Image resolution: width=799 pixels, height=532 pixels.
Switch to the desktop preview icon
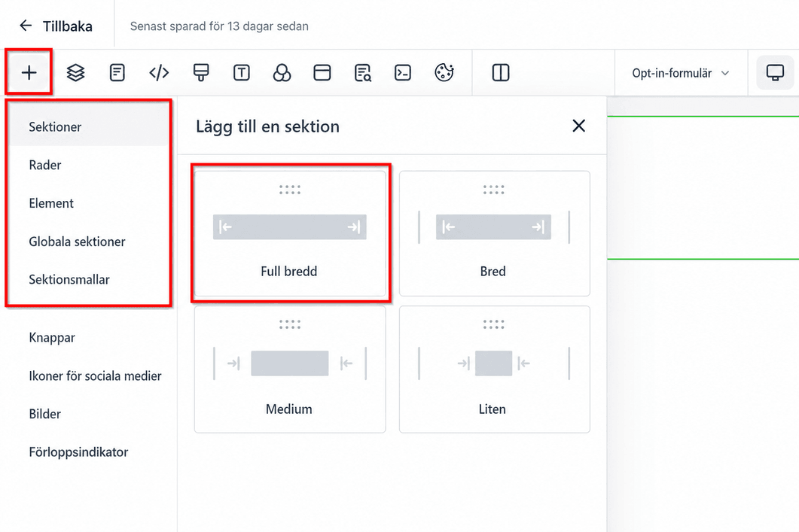[x=775, y=73]
